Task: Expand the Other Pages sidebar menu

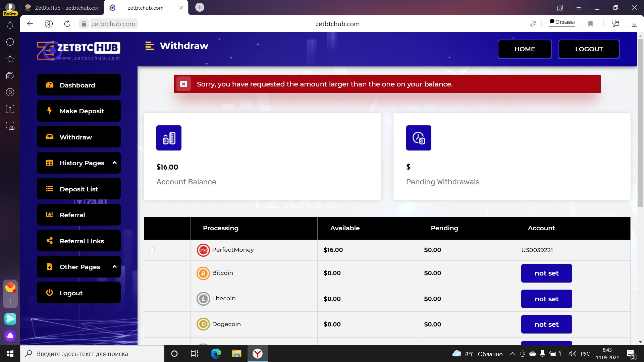Action: coord(78,267)
